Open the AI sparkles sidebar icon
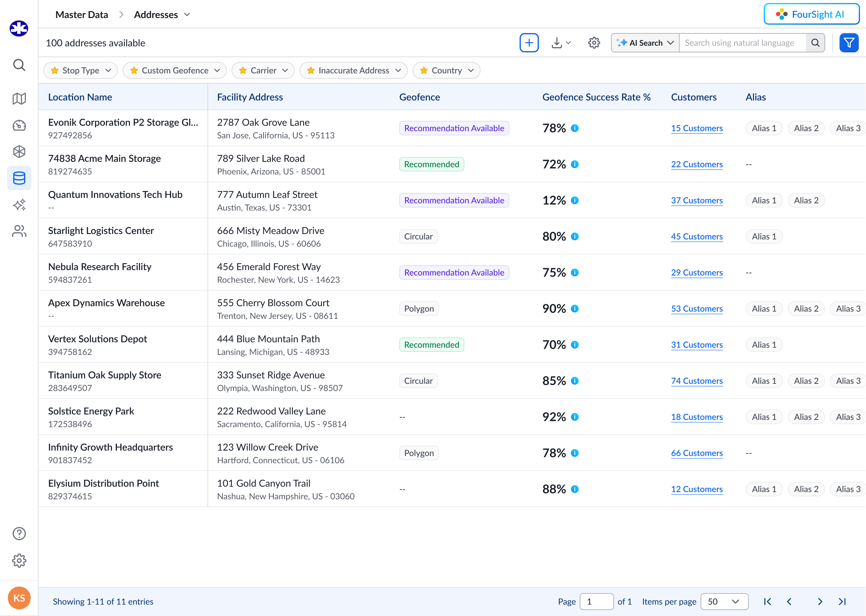Viewport: 866px width, 616px height. [x=19, y=205]
